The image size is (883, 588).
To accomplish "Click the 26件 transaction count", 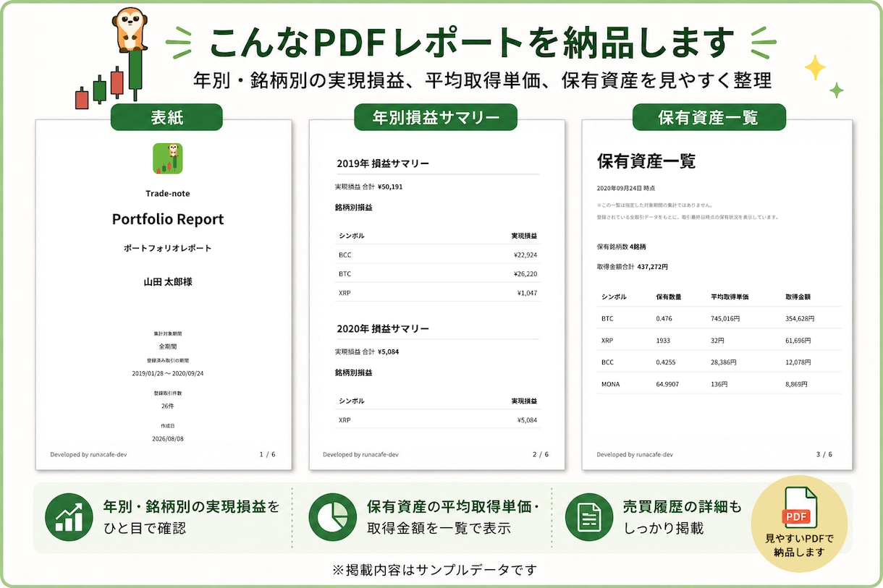I will (x=168, y=406).
